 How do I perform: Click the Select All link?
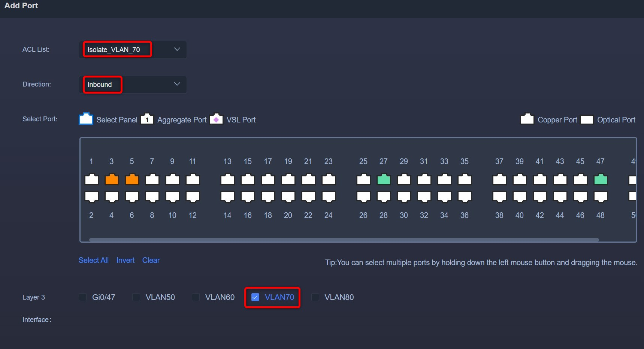[94, 260]
